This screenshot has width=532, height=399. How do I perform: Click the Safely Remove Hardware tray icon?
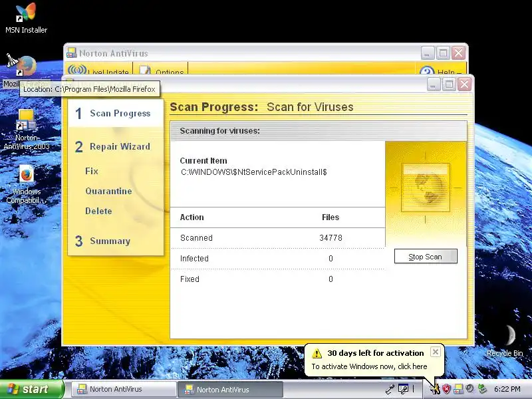click(x=481, y=388)
